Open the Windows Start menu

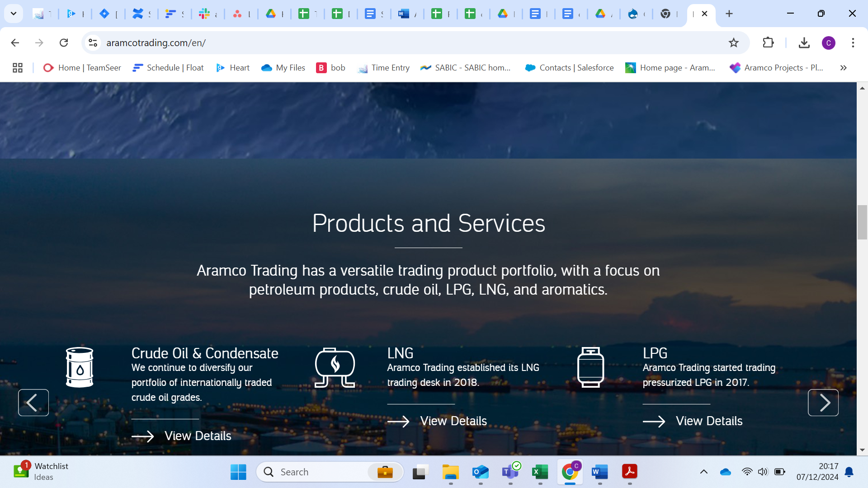coord(238,472)
